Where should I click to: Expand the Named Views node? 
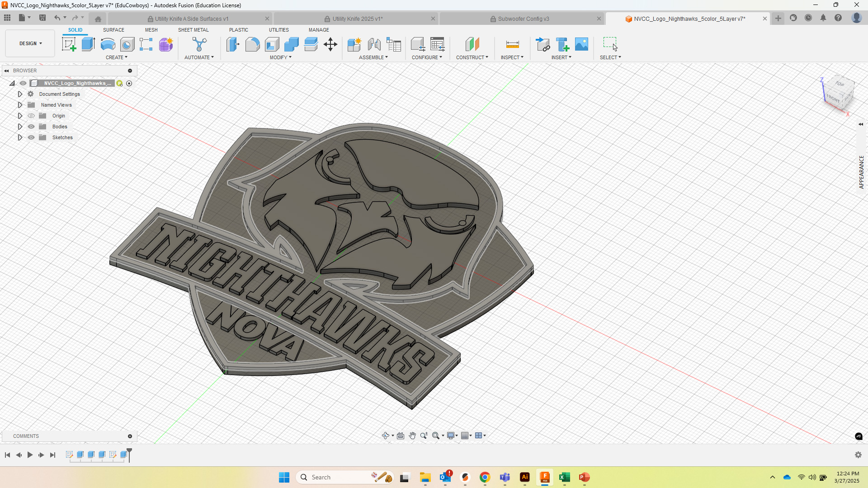pos(20,105)
